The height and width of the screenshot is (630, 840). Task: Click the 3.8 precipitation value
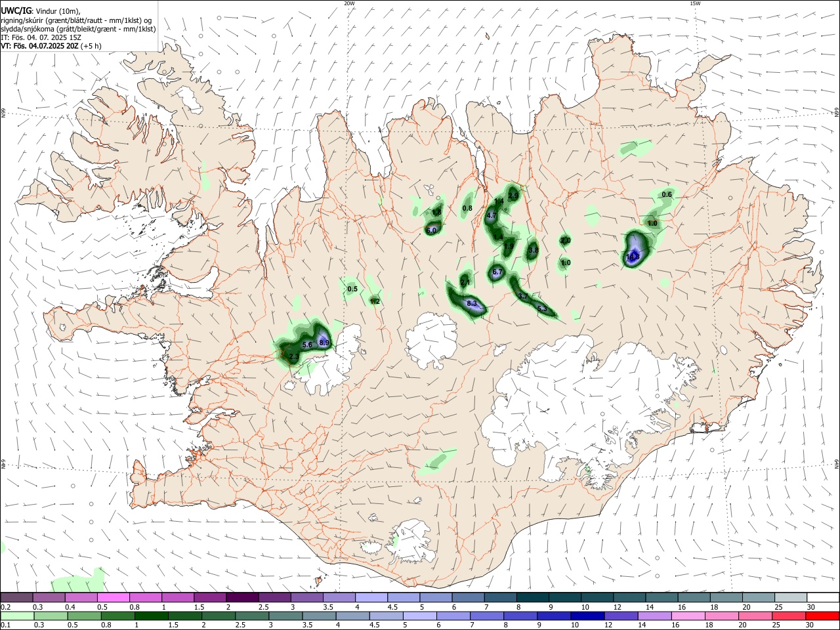533,250
